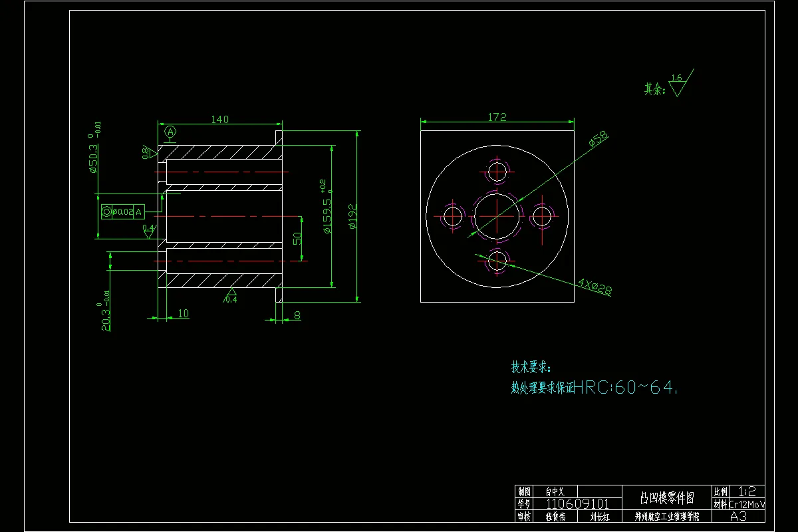Click the 学号 label in title block
This screenshot has height=532, width=798.
pos(524,504)
